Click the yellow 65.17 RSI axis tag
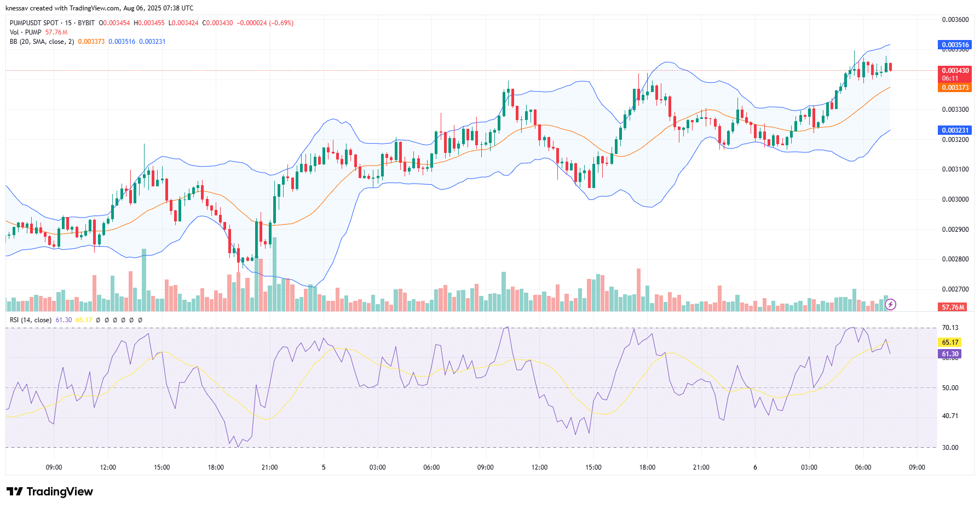Screen dimensions: 980x508 pyautogui.click(x=950, y=343)
